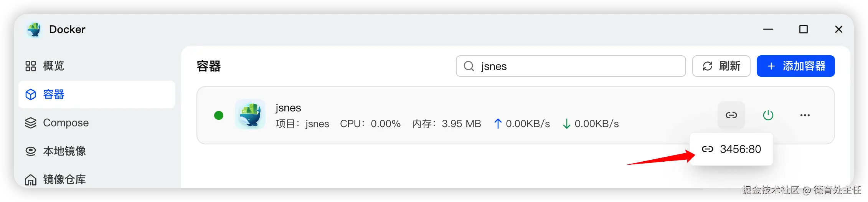
Task: Click the jsnes container thumbnail icon
Action: [x=250, y=114]
